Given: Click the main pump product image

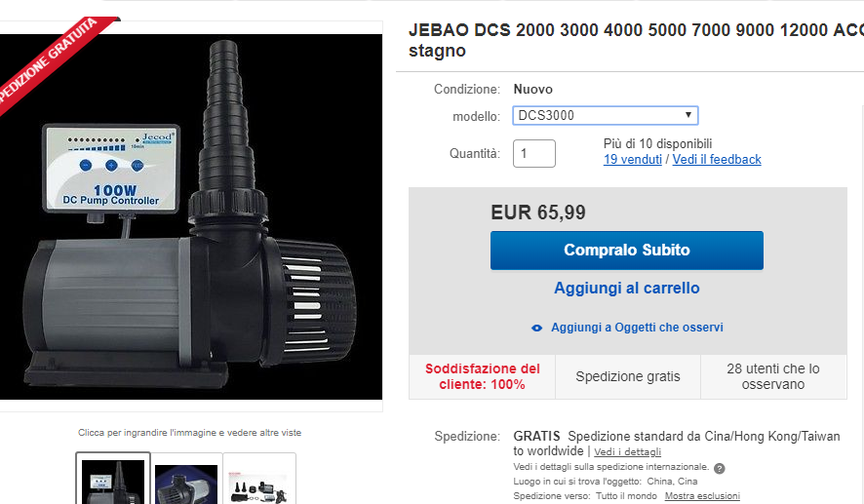Looking at the screenshot, I should 191,216.
